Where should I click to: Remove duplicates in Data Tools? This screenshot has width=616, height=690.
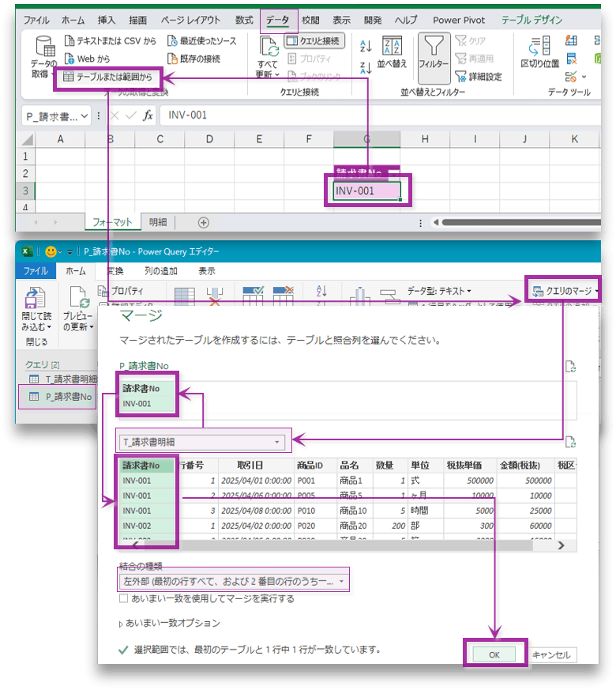tap(571, 58)
